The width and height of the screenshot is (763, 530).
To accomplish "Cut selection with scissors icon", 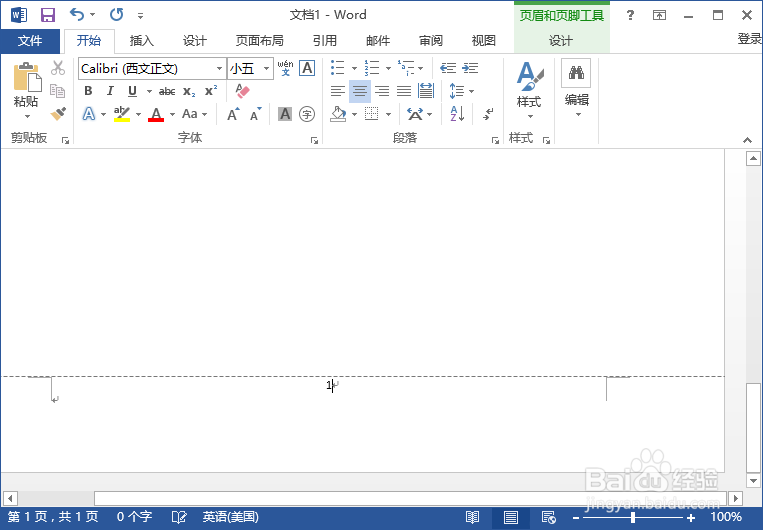I will point(58,68).
